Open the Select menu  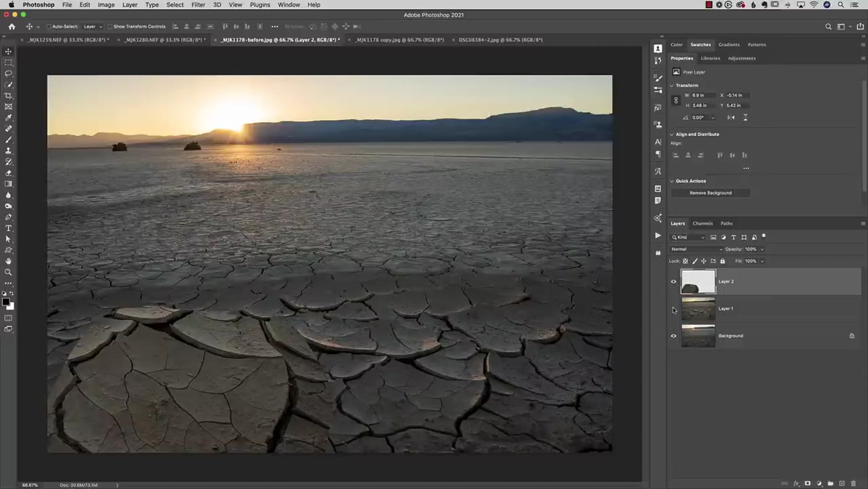(x=175, y=4)
